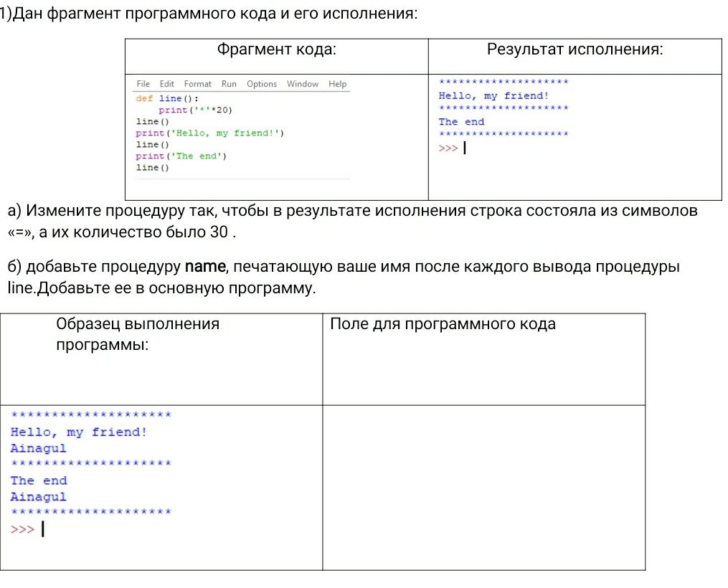Click the print('*'*20) code line

coord(195,110)
